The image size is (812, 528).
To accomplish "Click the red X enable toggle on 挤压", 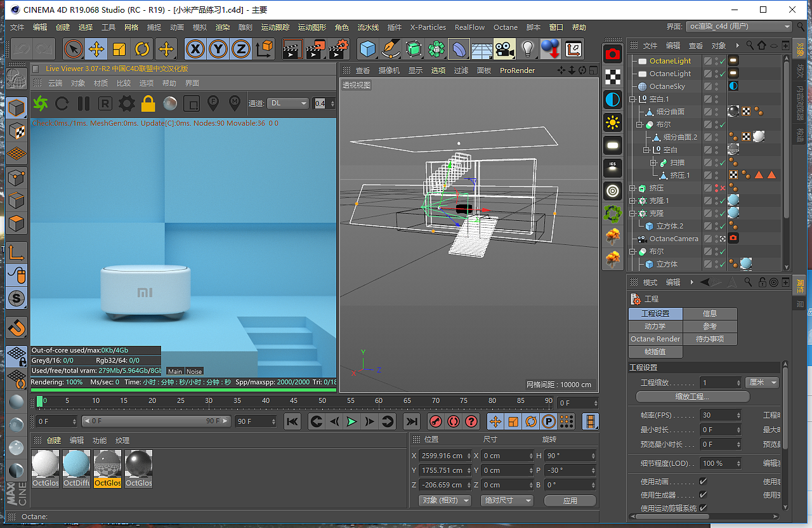I will tap(723, 188).
